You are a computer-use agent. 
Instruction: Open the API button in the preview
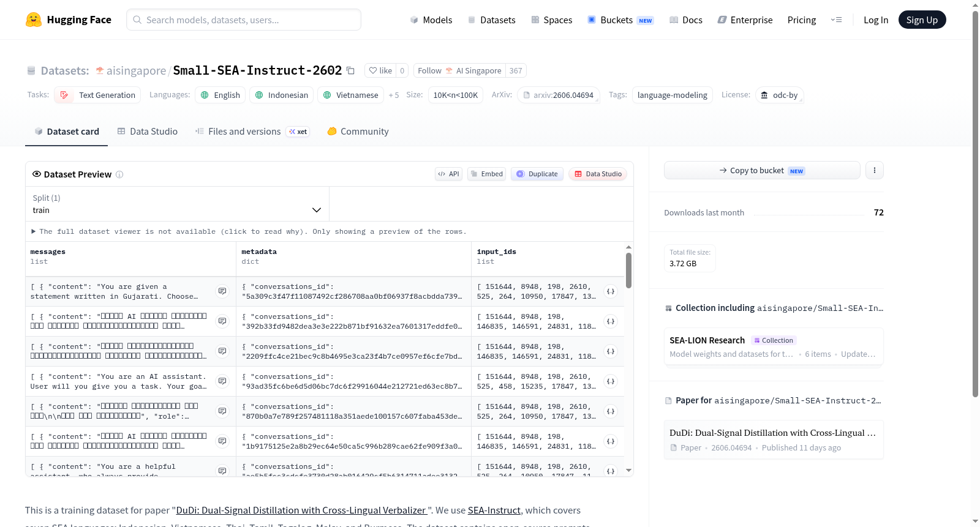[x=448, y=174]
